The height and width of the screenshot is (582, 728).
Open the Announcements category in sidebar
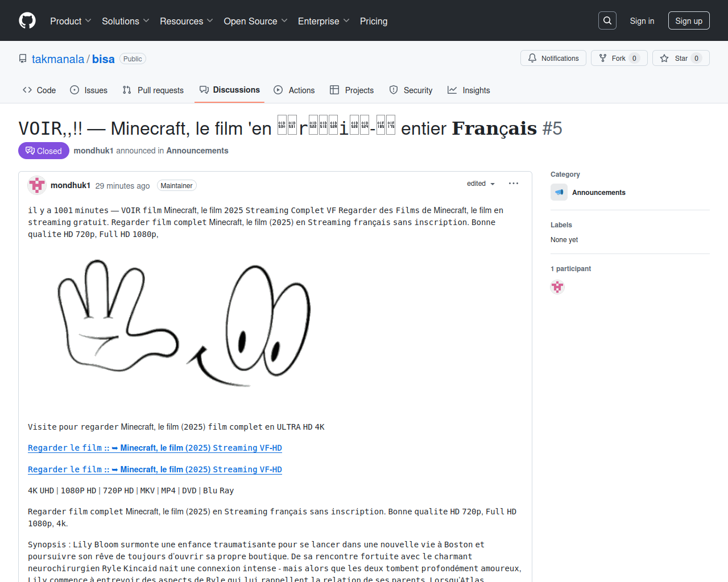point(599,193)
